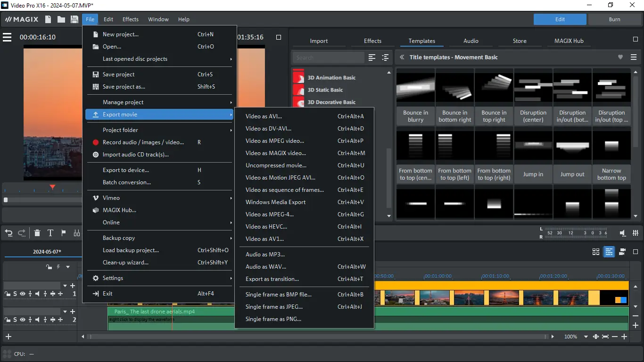Toggle solo S on track 2

15,320
